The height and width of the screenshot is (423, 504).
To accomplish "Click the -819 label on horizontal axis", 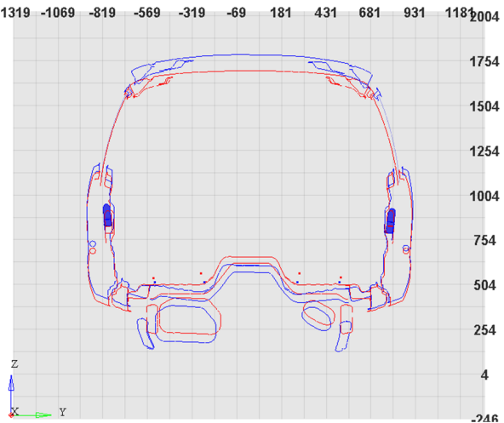I will (x=102, y=13).
